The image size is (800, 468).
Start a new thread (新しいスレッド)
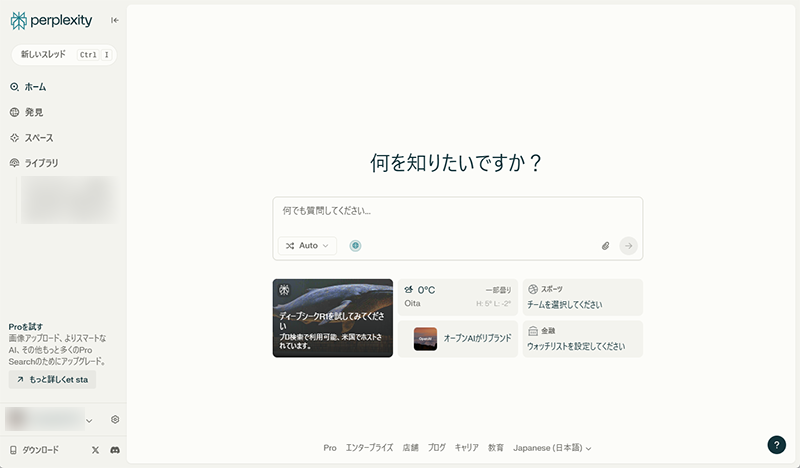pos(64,55)
